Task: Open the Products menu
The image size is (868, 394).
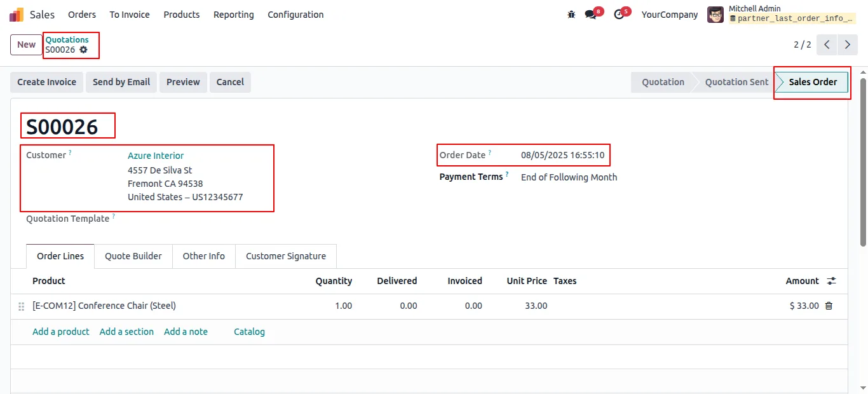Action: click(x=182, y=14)
